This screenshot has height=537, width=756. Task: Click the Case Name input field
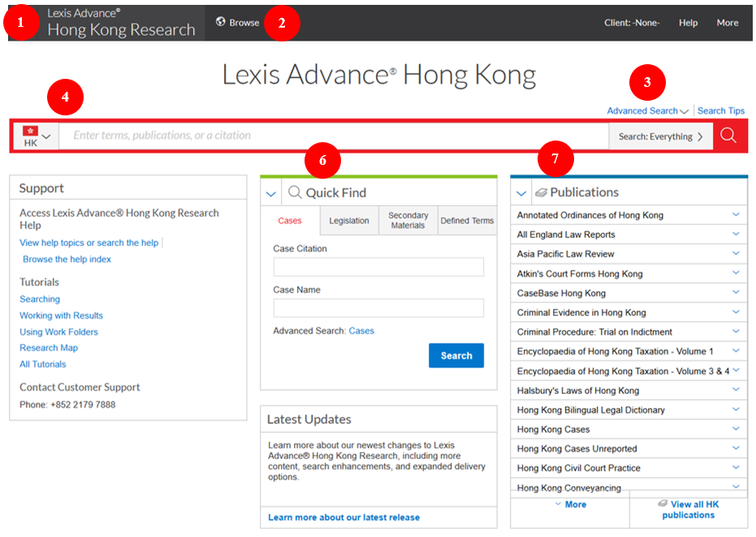(378, 308)
